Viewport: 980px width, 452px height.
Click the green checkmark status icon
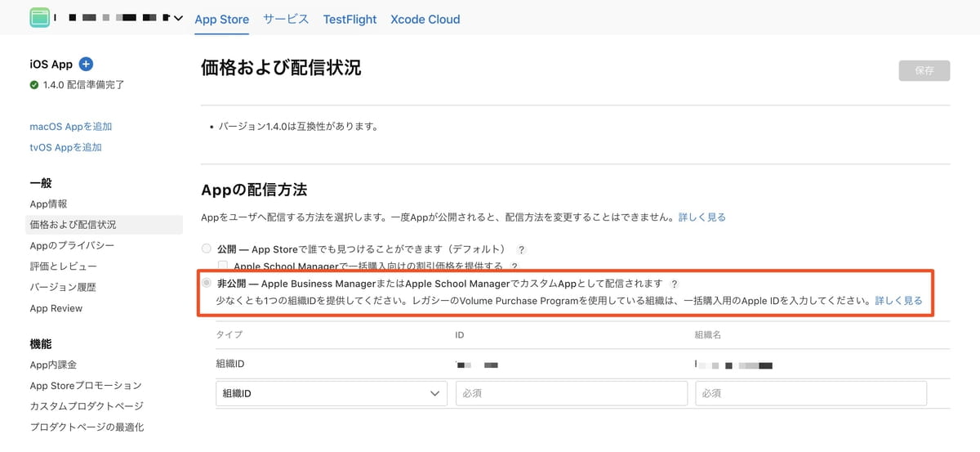pyautogui.click(x=34, y=84)
